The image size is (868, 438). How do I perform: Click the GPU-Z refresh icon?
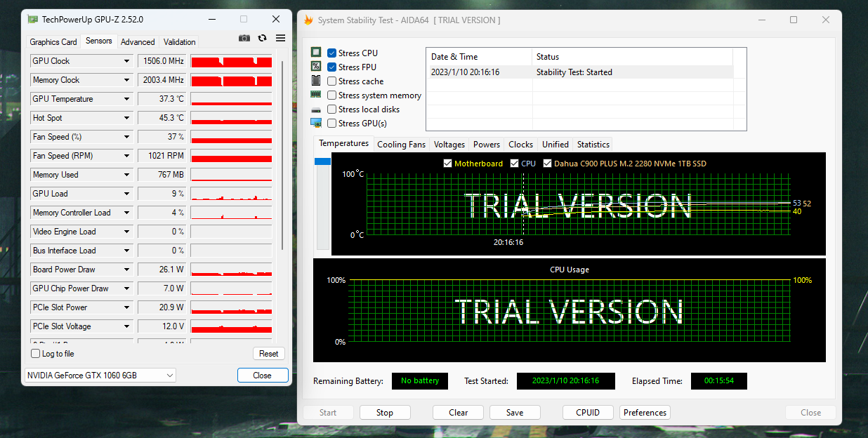(x=262, y=39)
